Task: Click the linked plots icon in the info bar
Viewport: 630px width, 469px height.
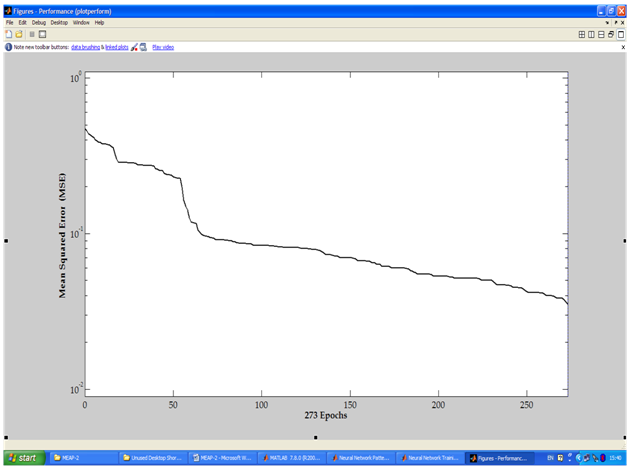Action: [x=144, y=47]
